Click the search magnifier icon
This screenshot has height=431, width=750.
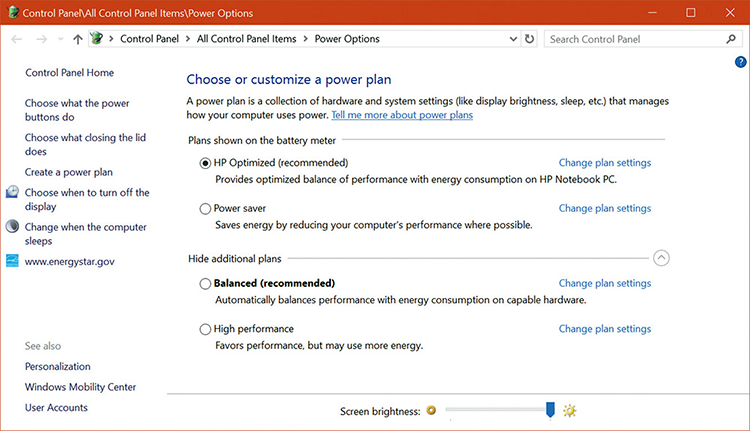(x=731, y=39)
